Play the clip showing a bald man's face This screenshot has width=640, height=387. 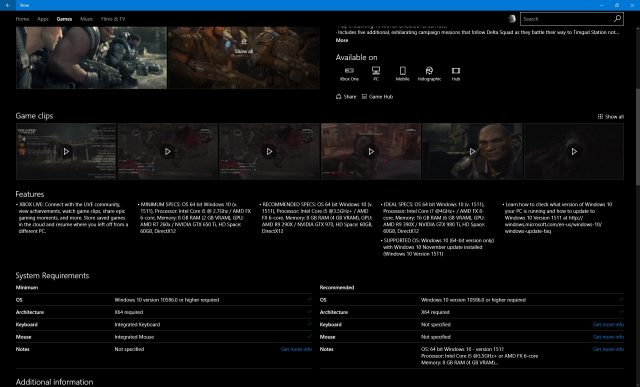click(x=472, y=151)
